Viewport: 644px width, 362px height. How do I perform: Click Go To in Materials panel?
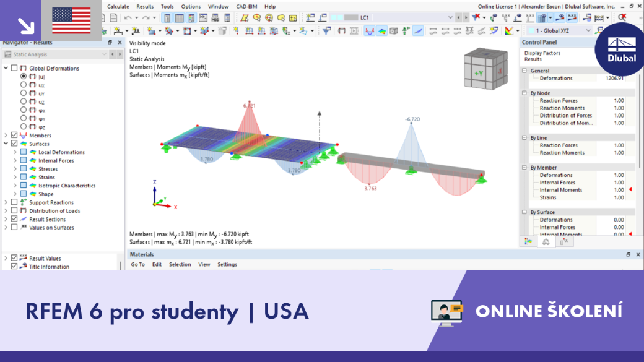pos(137,264)
